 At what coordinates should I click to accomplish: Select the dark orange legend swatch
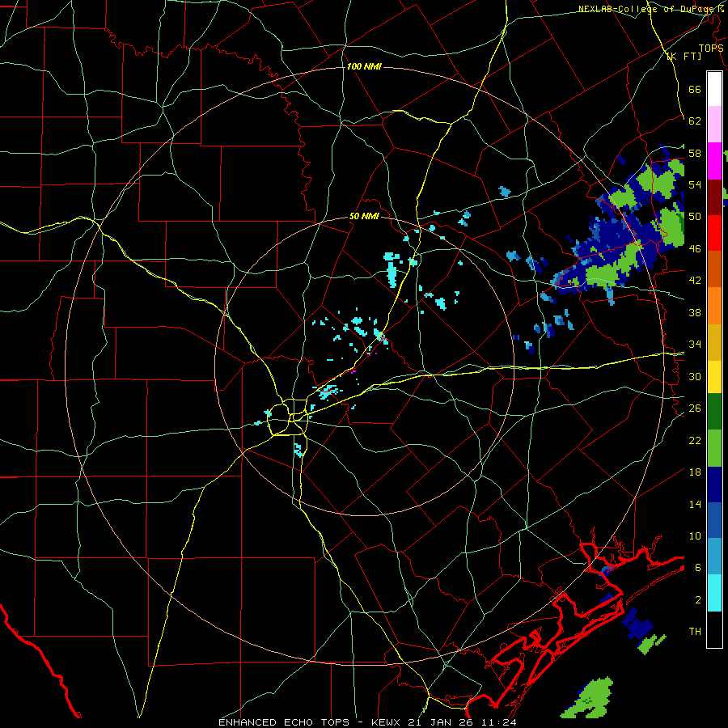click(x=714, y=269)
